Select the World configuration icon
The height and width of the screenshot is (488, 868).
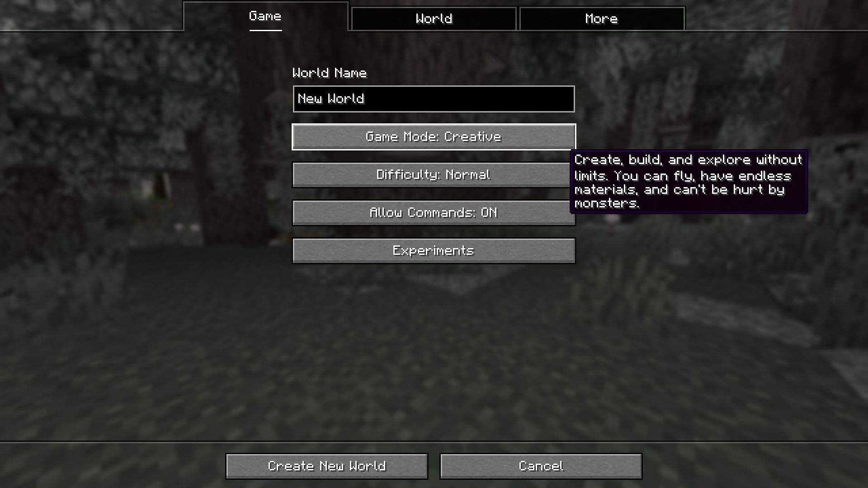point(434,19)
